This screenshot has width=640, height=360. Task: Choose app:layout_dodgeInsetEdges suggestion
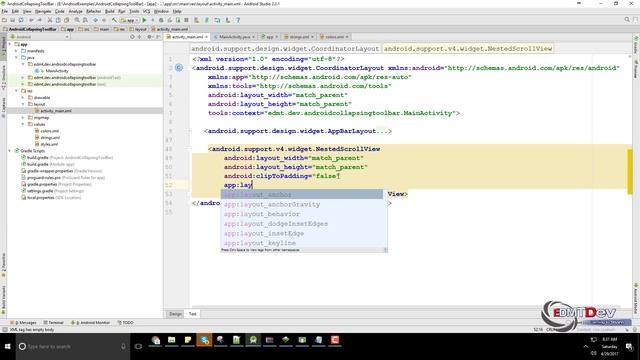tap(304, 224)
